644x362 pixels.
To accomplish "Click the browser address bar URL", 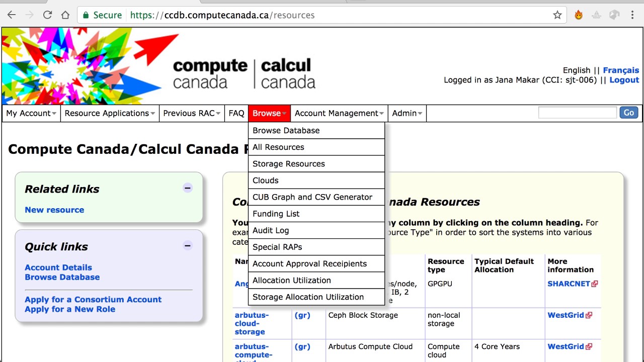I will pos(222,15).
